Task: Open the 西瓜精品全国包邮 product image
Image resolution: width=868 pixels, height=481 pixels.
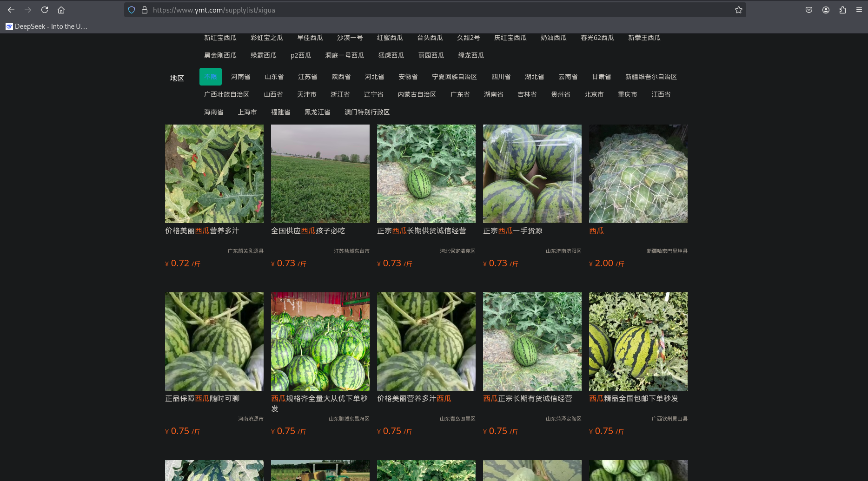Action: (638, 342)
